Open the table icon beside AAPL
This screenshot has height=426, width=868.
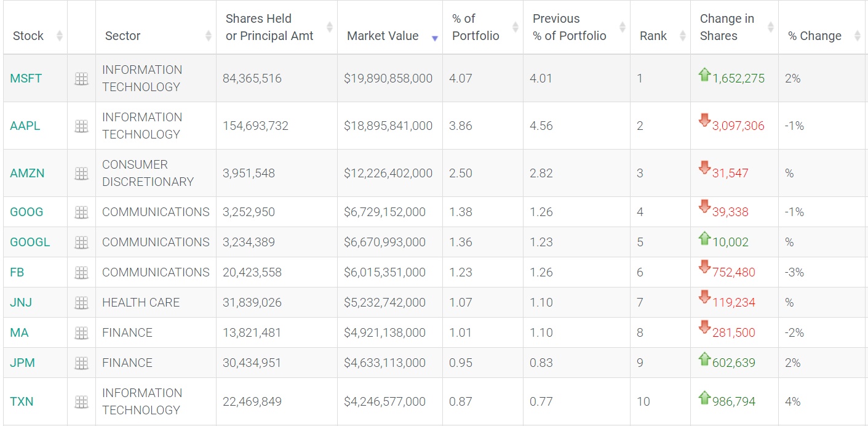[81, 126]
